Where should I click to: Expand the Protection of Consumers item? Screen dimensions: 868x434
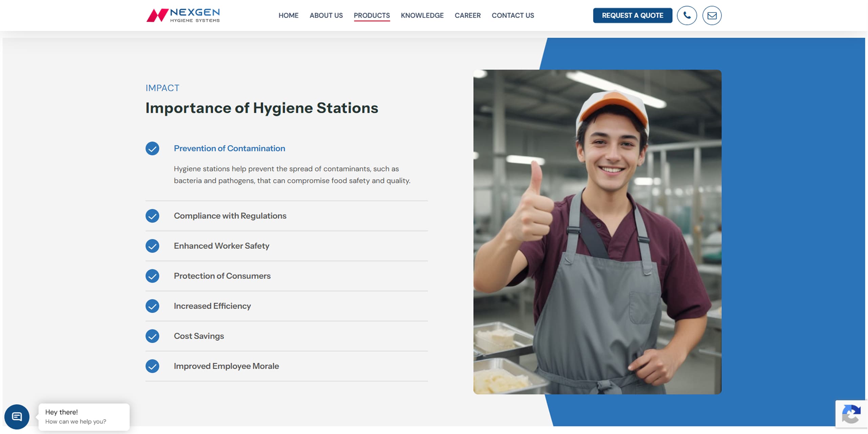pyautogui.click(x=287, y=276)
